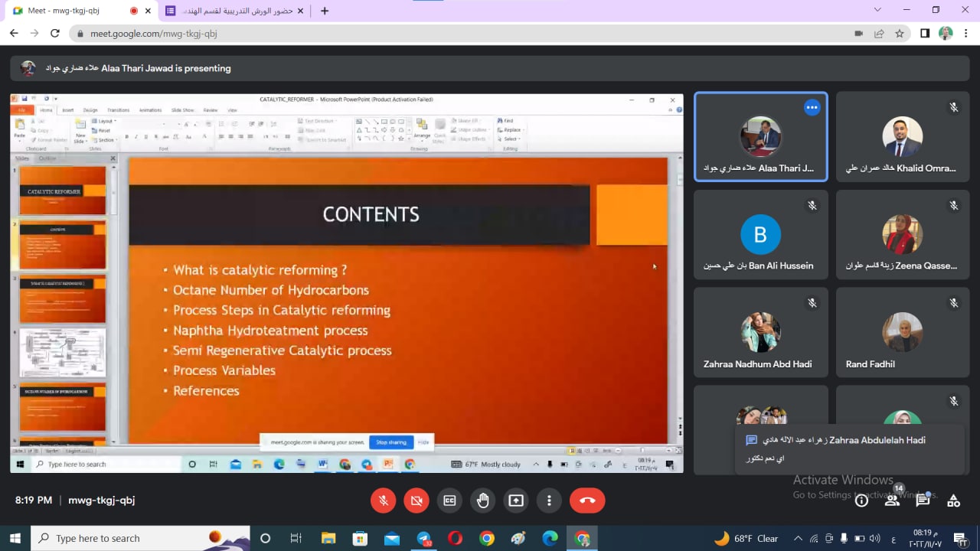
Task: Show hidden system tray icons
Action: coord(798,538)
